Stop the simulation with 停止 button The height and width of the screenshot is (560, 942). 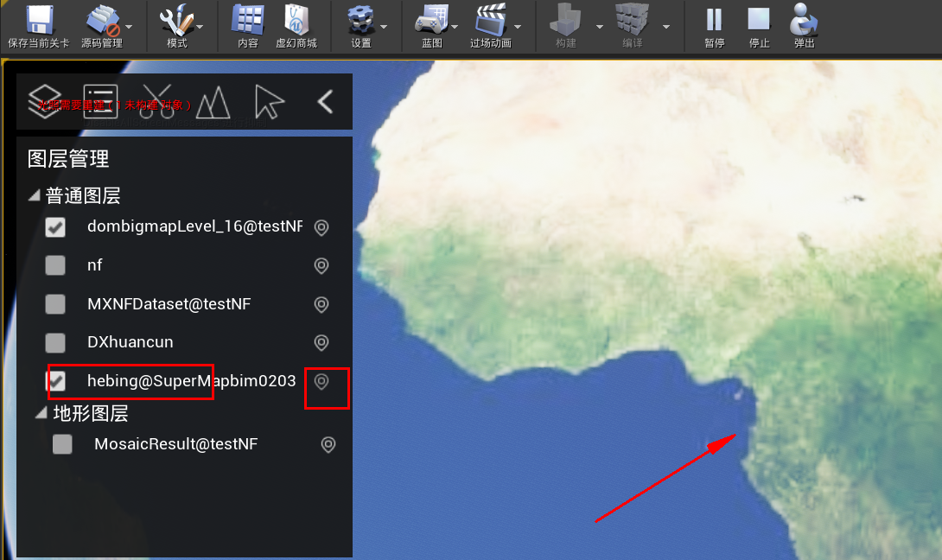tap(759, 20)
